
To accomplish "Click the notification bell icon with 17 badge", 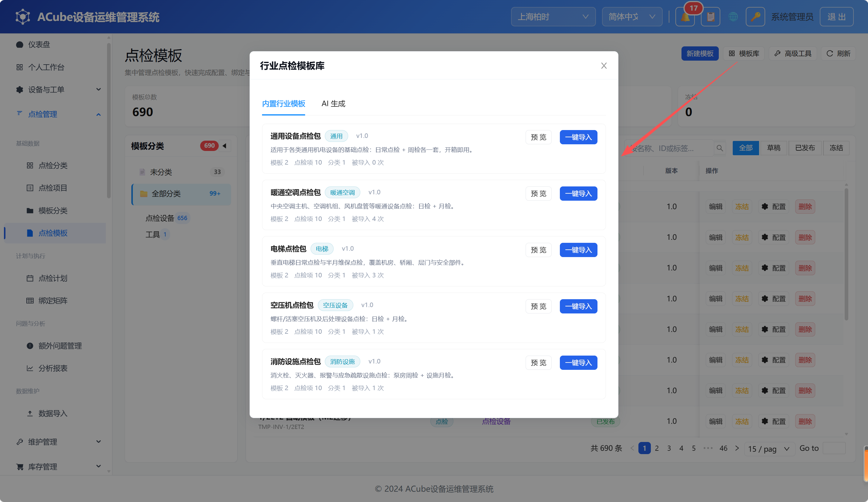I will (x=685, y=17).
